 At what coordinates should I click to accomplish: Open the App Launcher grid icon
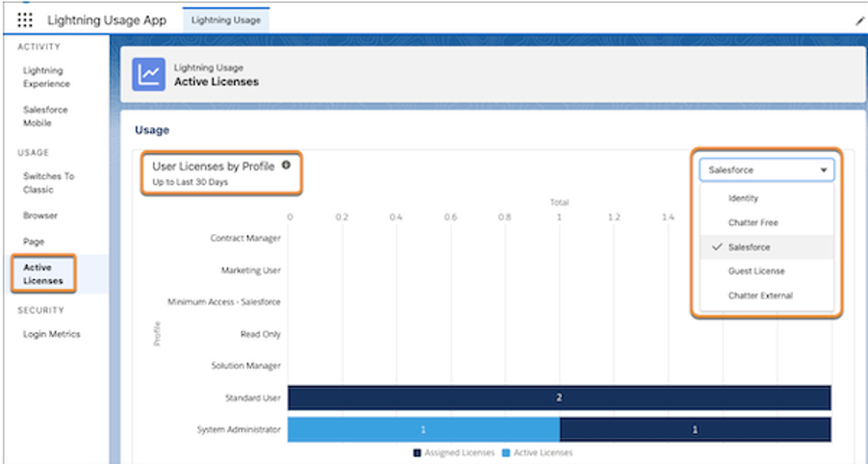(x=25, y=20)
